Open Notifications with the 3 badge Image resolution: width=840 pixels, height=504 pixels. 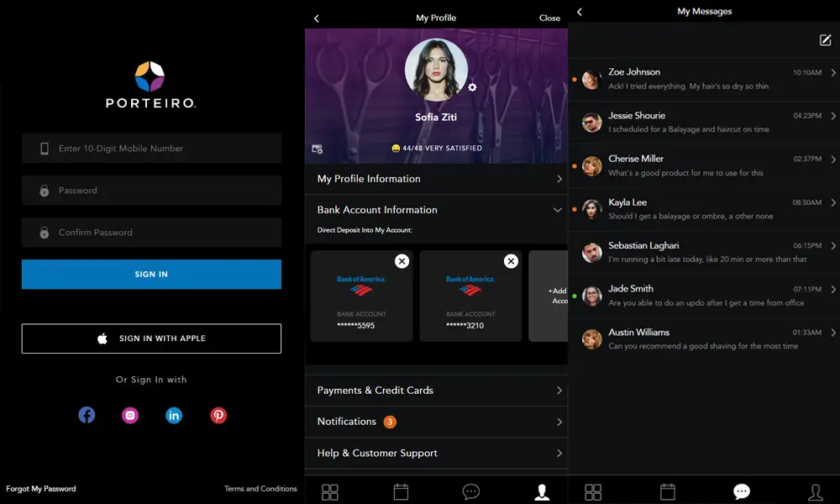[x=435, y=422]
